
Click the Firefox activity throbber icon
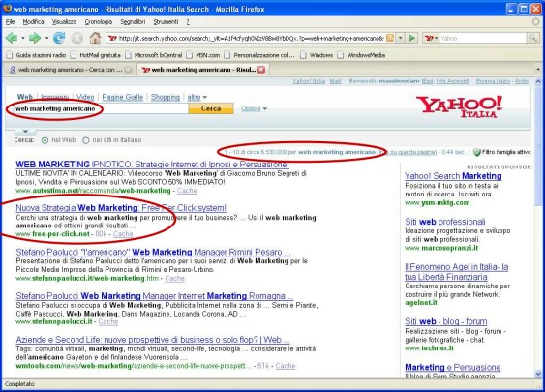536,21
